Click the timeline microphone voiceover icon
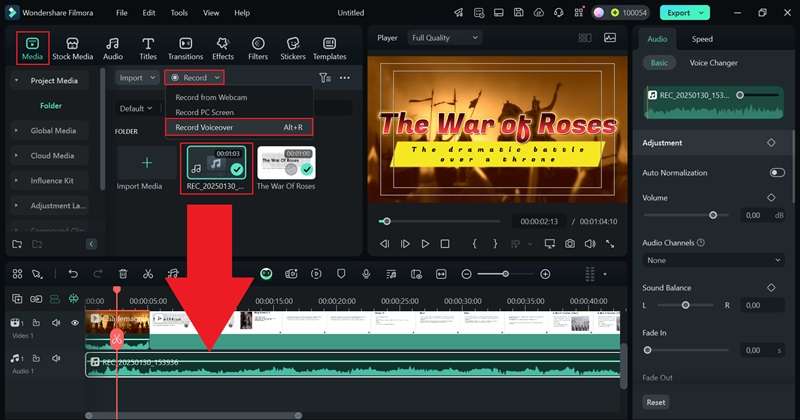The width and height of the screenshot is (800, 420). 366,274
